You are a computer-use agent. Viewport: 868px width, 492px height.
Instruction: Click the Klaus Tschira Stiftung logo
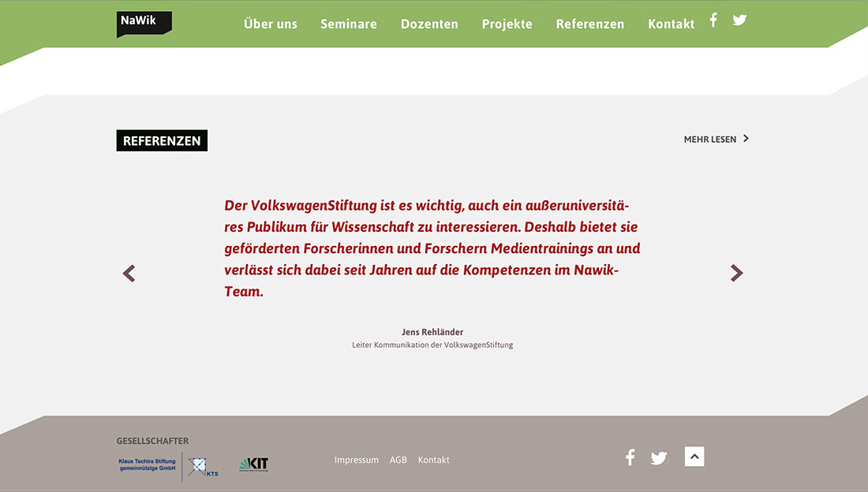tap(147, 465)
